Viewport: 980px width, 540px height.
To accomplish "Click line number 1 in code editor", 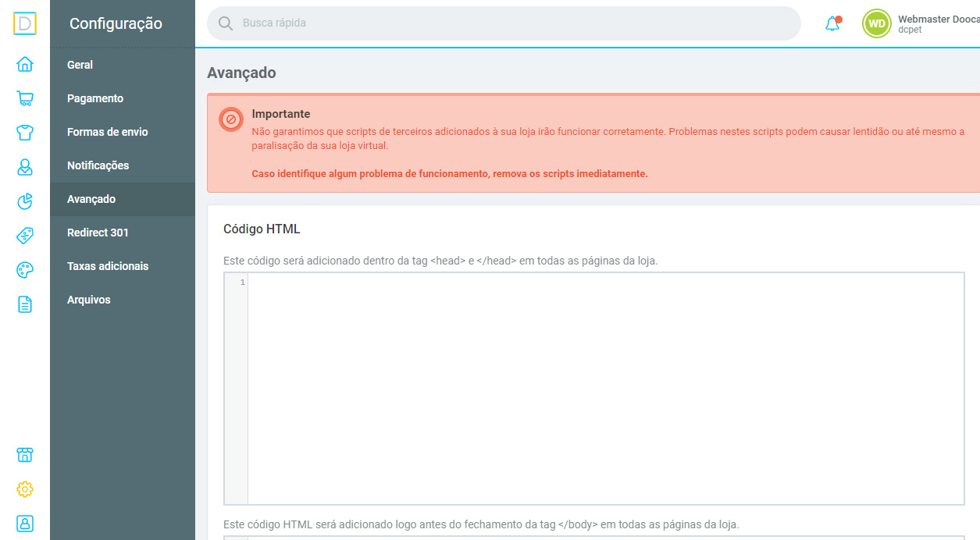I will 243,282.
